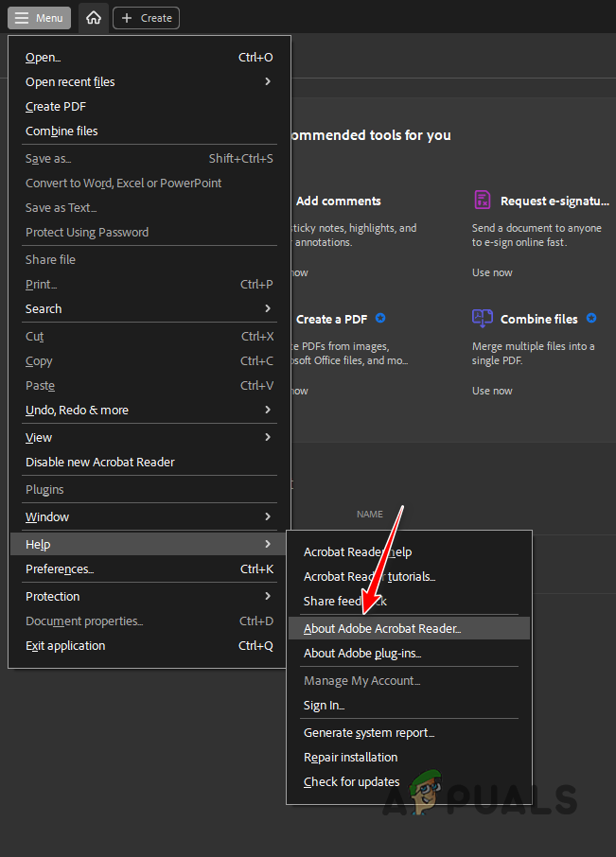Click Use now under Request e-signatures
The image size is (616, 857).
(492, 272)
